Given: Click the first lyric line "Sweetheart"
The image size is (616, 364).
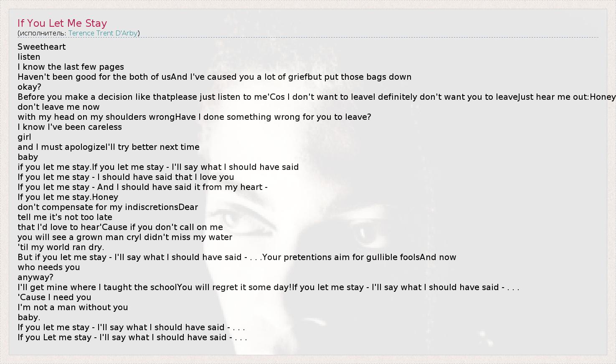Looking at the screenshot, I should (x=42, y=47).
